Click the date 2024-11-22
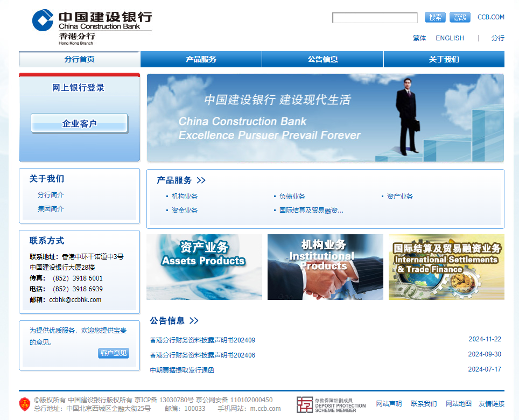The height and width of the screenshot is (420, 519). [485, 339]
